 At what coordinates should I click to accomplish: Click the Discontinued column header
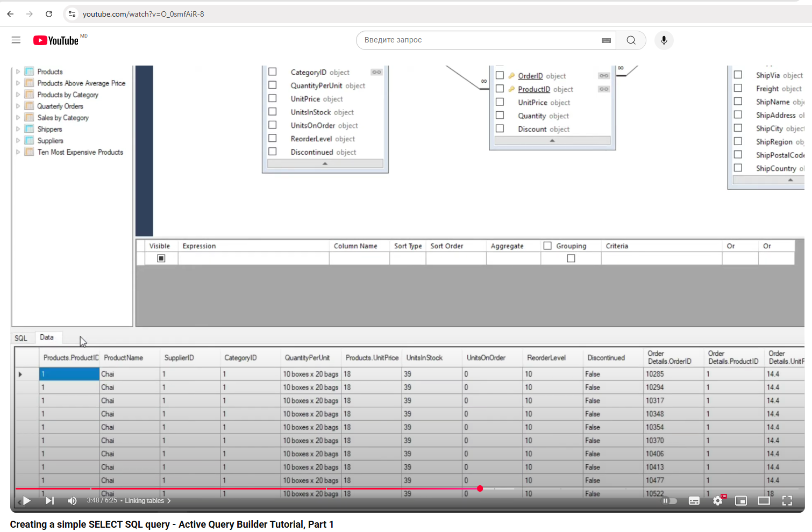[x=614, y=357]
